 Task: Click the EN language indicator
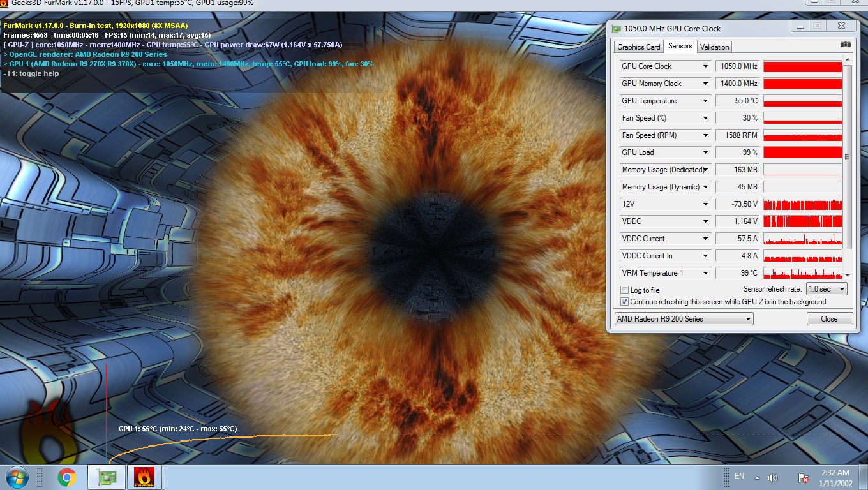(x=739, y=477)
